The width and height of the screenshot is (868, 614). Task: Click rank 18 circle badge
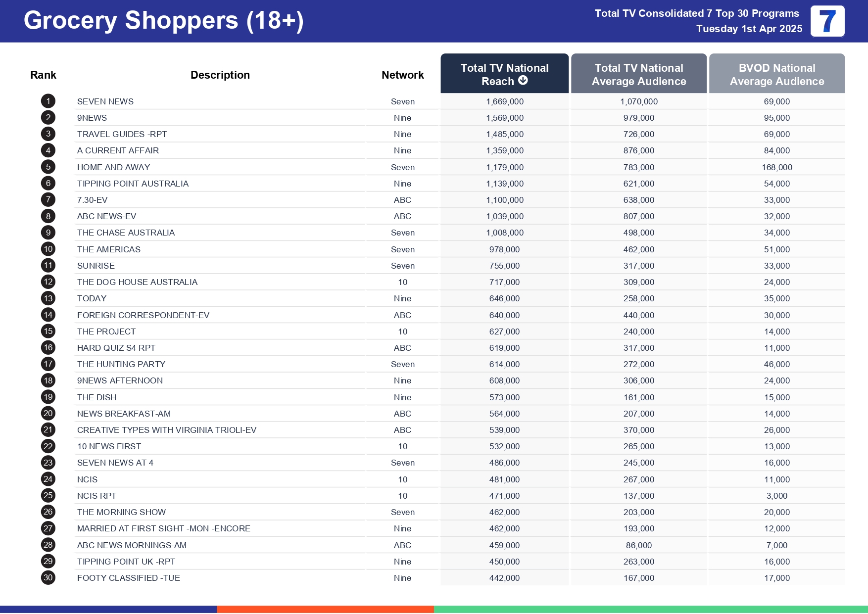[x=48, y=380]
